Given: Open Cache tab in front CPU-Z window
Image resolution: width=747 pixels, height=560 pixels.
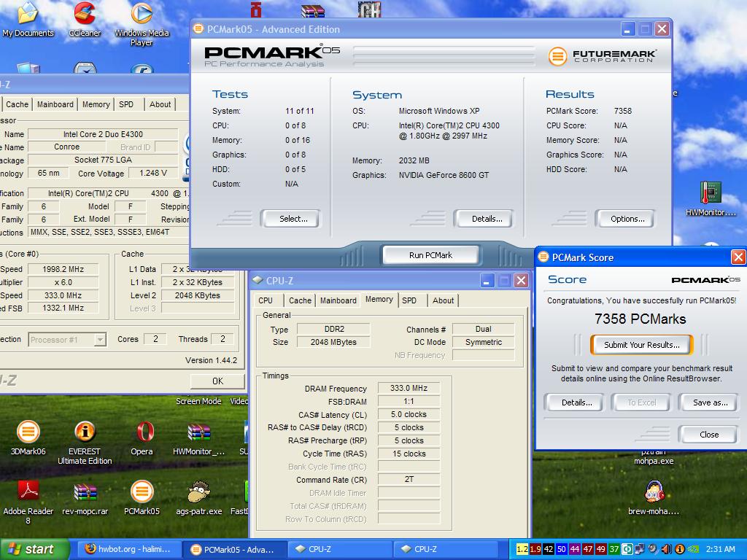Looking at the screenshot, I should pos(300,300).
